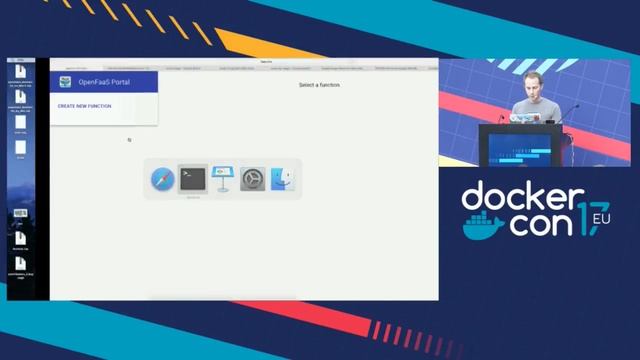
Task: Select Safari in the app switcher
Action: 162,179
